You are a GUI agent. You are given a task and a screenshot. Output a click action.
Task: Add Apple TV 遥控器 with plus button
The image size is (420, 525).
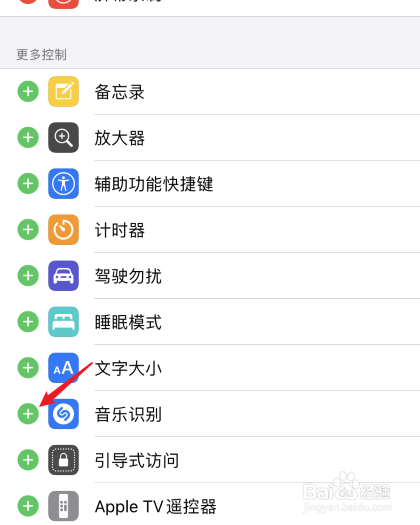coord(28,506)
